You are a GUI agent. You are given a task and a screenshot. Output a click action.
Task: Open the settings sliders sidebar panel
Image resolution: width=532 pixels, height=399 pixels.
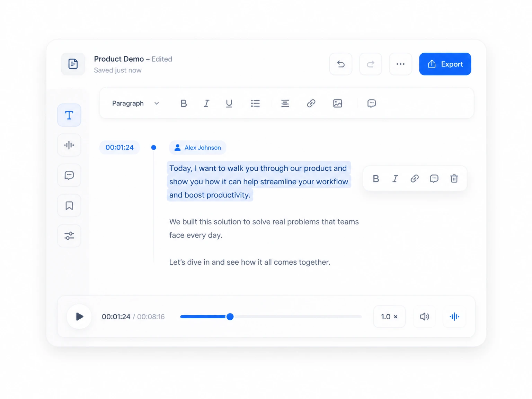[69, 236]
